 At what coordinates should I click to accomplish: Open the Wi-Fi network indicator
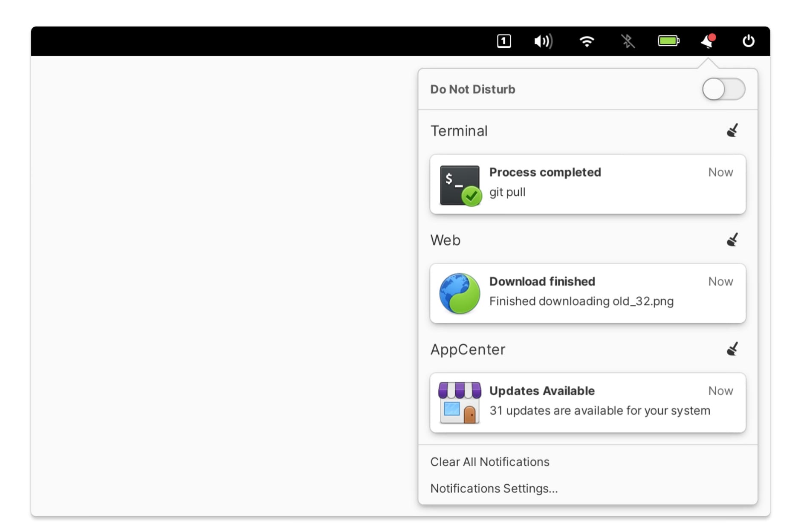click(x=587, y=41)
